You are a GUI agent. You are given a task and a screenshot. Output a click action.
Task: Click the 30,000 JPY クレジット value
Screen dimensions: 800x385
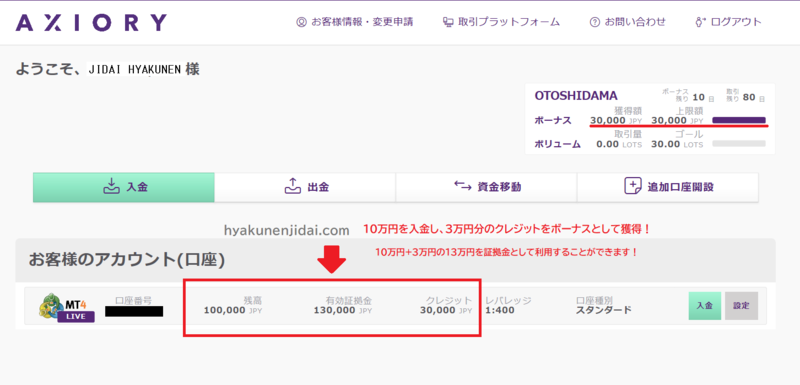pyautogui.click(x=446, y=310)
